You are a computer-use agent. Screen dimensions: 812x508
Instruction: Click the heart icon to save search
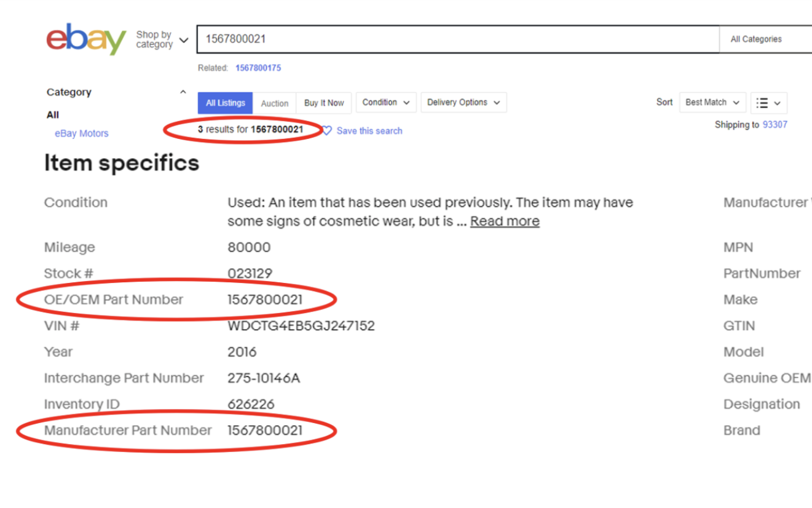click(x=327, y=131)
